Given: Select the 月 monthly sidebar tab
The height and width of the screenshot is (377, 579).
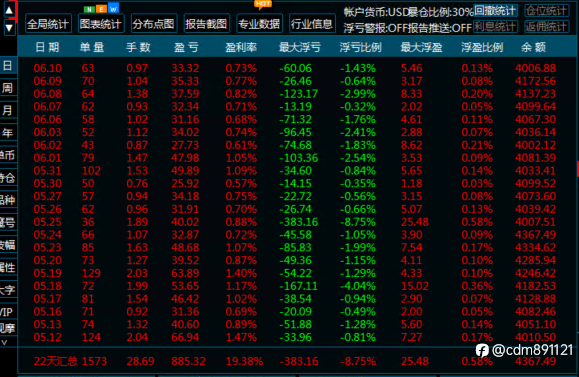Looking at the screenshot, I should point(8,110).
